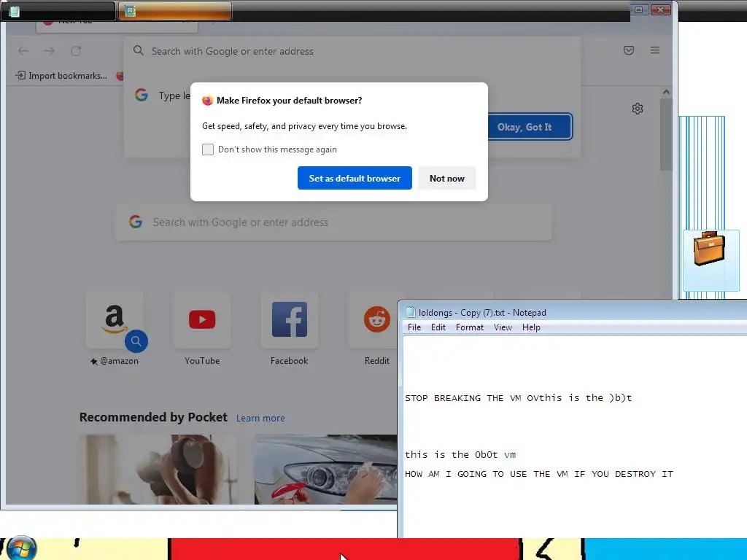The height and width of the screenshot is (560, 747).
Task: Click the Learn more link by Pocket
Action: (260, 418)
